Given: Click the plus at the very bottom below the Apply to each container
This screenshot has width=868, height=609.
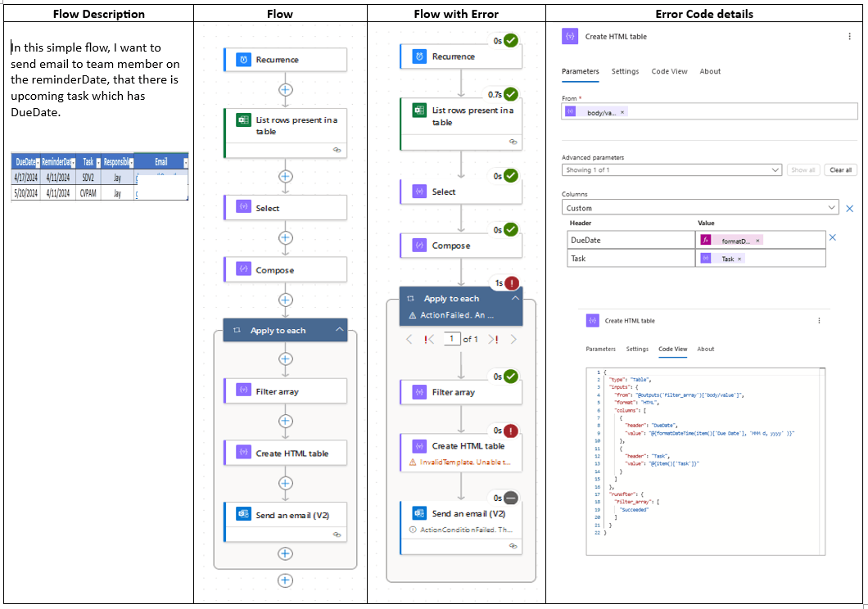Looking at the screenshot, I should point(285,580).
